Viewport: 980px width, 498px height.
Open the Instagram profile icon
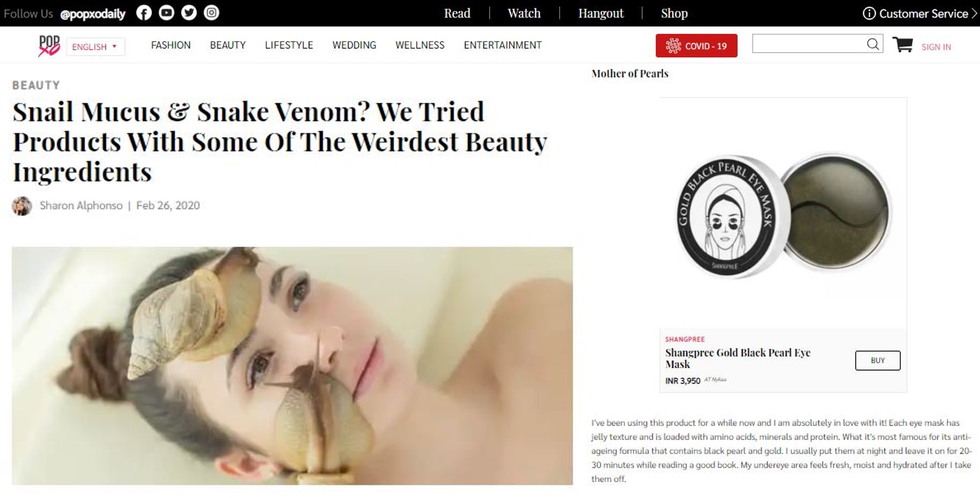pyautogui.click(x=212, y=13)
